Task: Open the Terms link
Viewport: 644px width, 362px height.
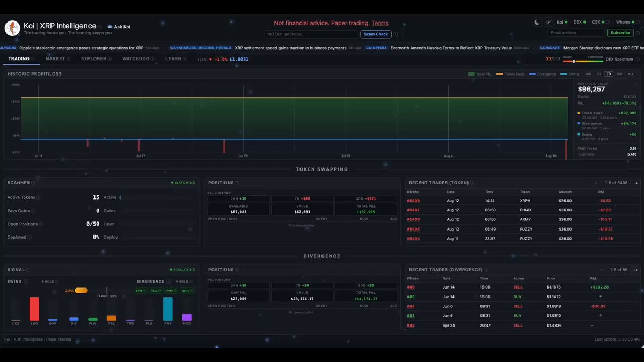Action: pyautogui.click(x=380, y=24)
